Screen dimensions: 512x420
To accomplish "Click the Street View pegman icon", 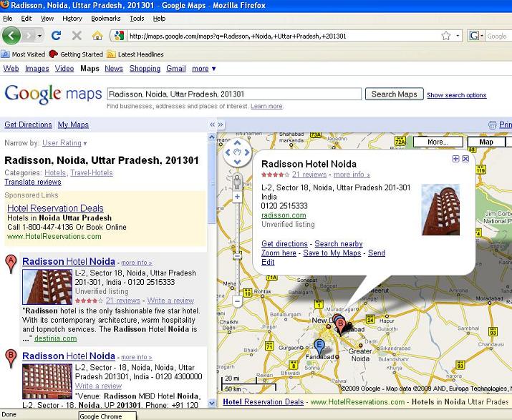I will [238, 181].
